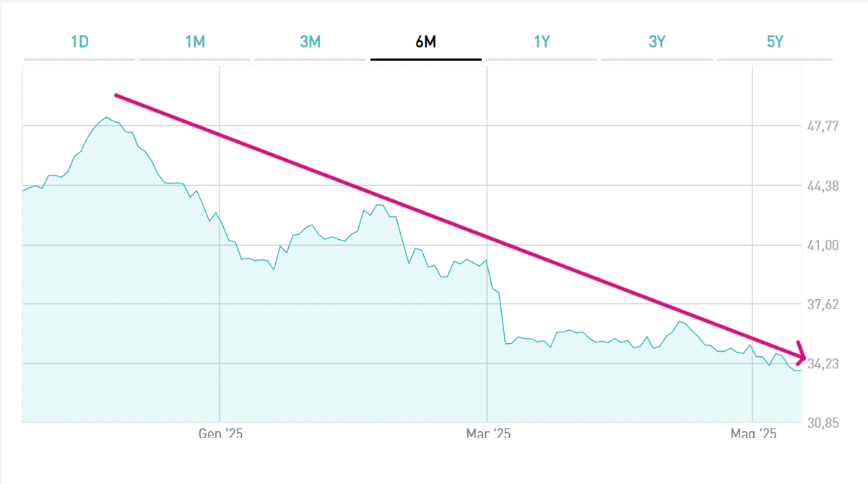Click the 37,62 price axis label
The image size is (868, 484).
tap(823, 305)
